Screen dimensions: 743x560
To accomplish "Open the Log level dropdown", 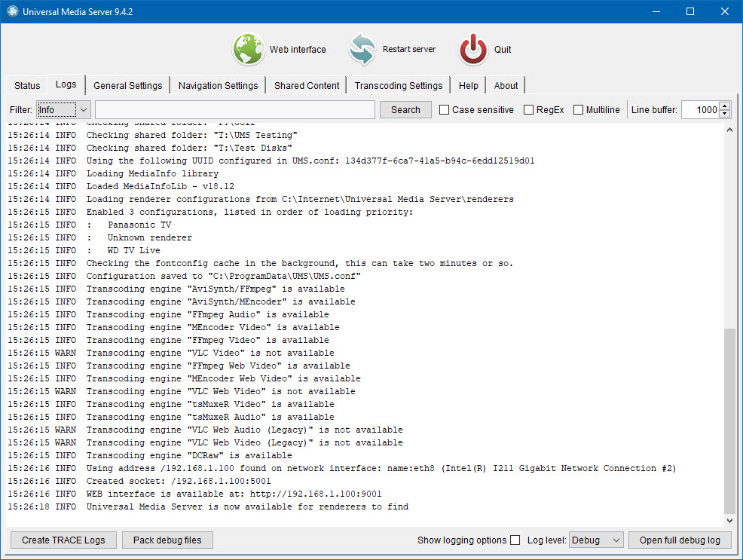I will pos(596,540).
